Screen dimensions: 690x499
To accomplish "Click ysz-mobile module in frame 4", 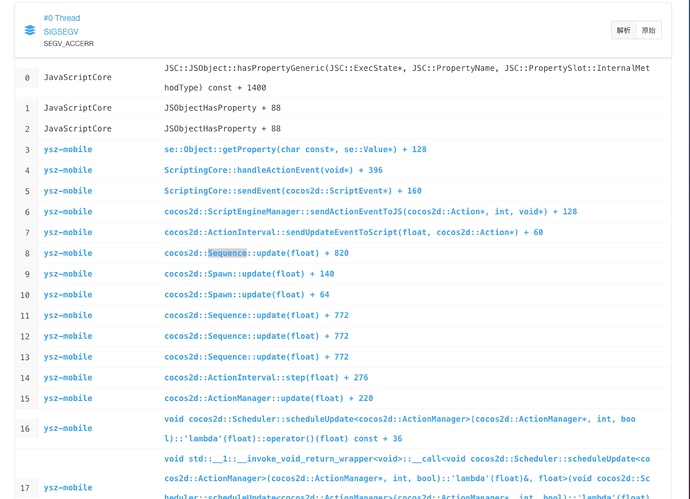I will [x=68, y=170].
